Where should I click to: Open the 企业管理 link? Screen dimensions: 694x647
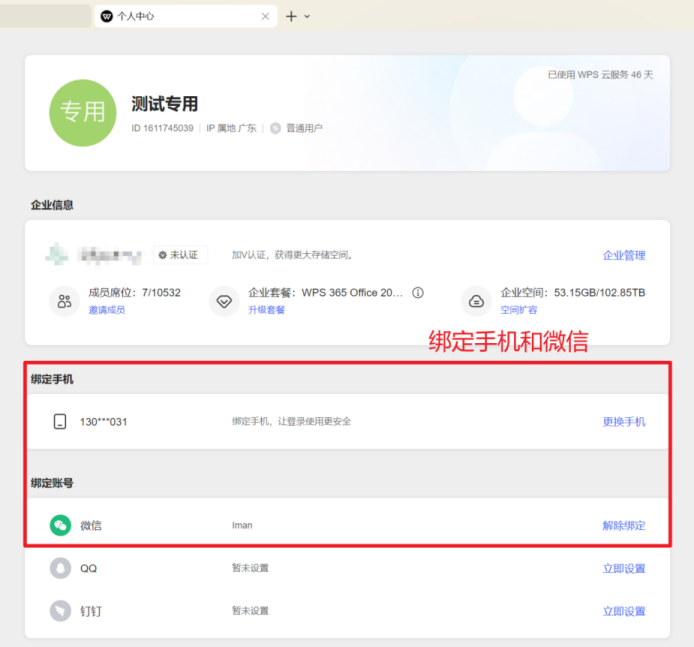click(x=624, y=255)
